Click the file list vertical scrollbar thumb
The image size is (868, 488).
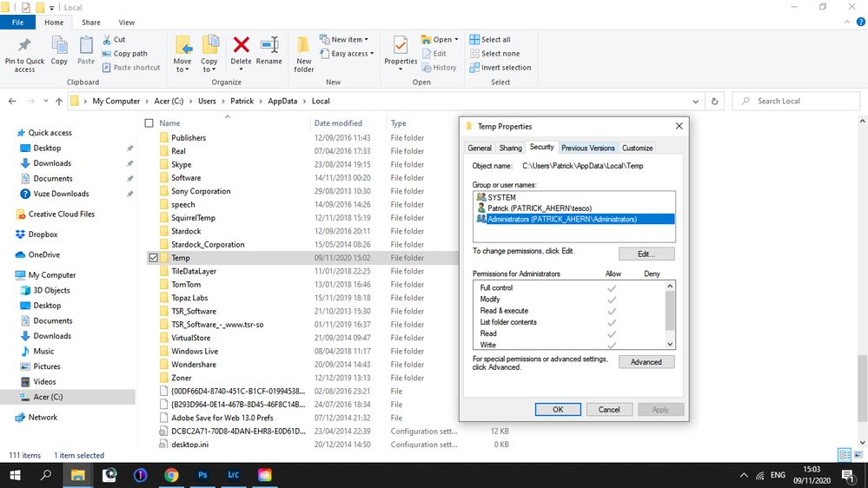pyautogui.click(x=863, y=388)
